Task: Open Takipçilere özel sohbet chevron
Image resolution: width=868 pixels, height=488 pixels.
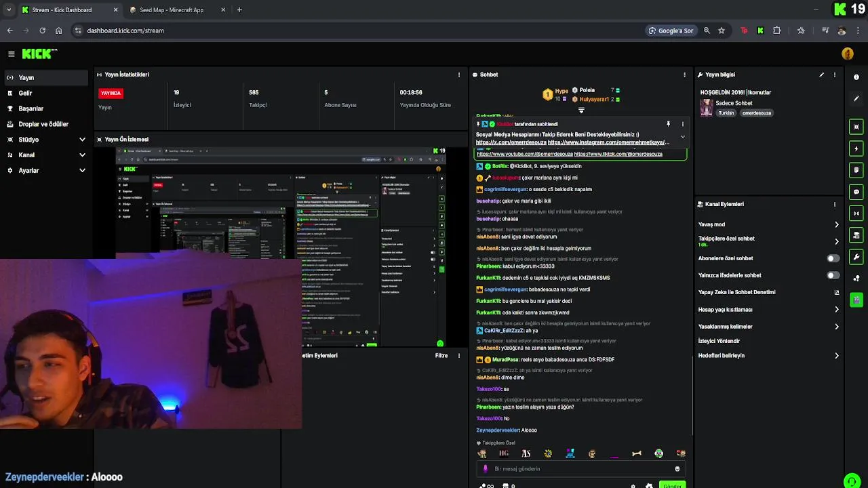Action: (x=836, y=241)
